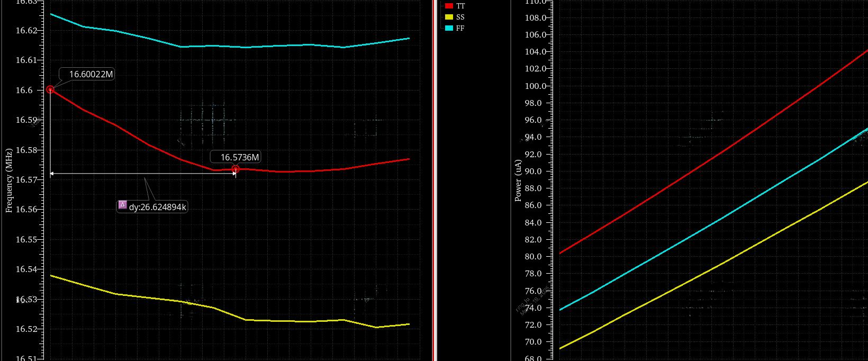Select the FF legend label
The image size is (868, 361).
pos(460,28)
